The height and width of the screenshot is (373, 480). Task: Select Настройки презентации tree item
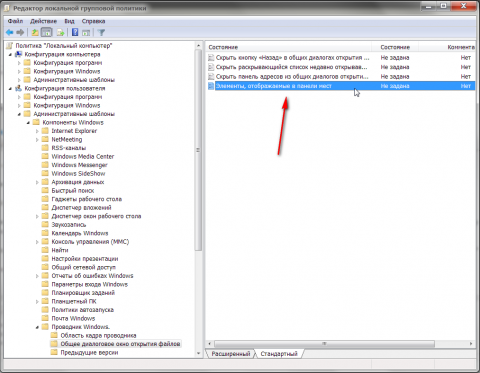[x=85, y=259]
